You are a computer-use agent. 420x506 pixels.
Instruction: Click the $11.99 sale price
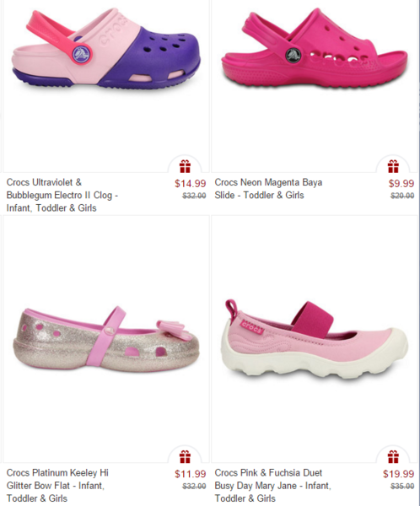click(x=190, y=474)
